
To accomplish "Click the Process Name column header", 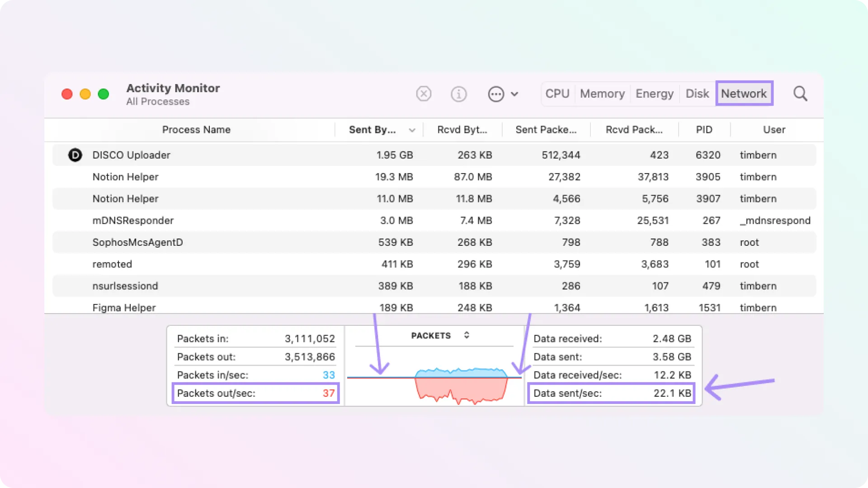I will (x=196, y=130).
